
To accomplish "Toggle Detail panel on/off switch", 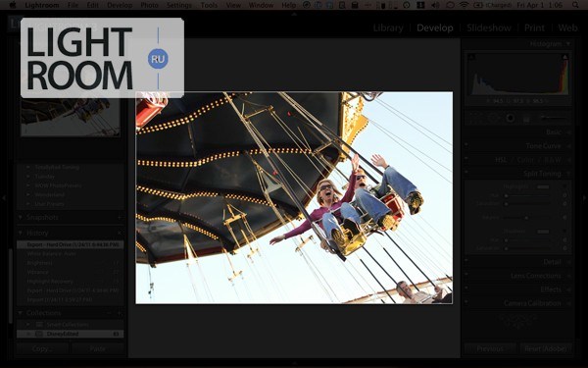I will tap(466, 262).
